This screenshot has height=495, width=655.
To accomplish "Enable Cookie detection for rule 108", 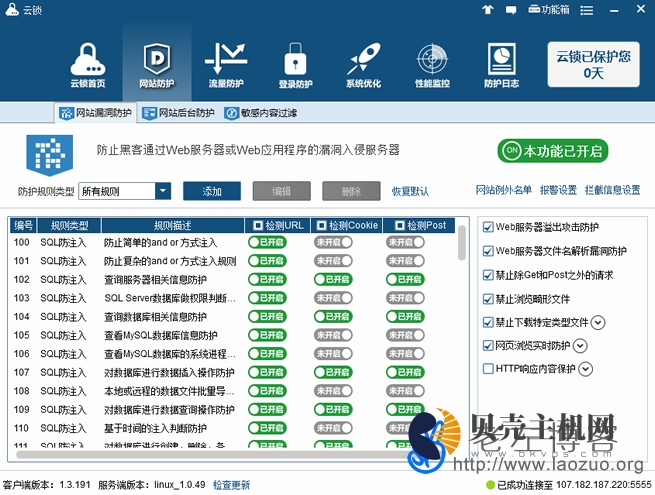I will pos(333,391).
